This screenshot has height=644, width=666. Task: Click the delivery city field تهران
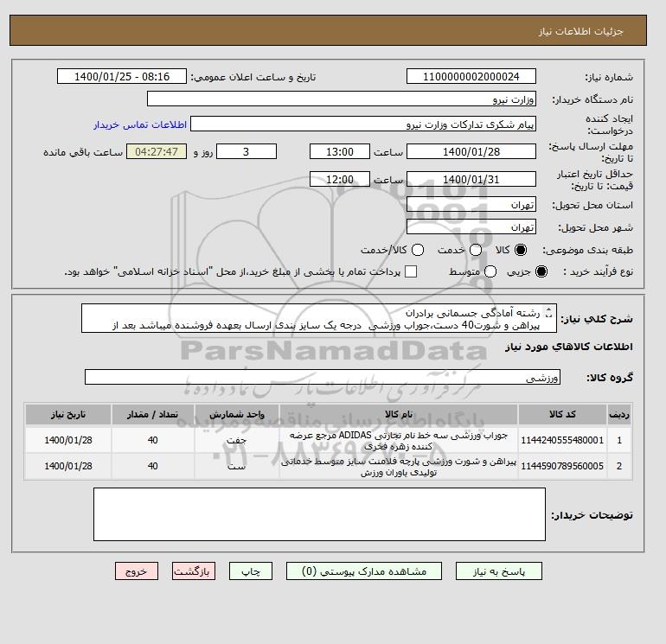(471, 227)
